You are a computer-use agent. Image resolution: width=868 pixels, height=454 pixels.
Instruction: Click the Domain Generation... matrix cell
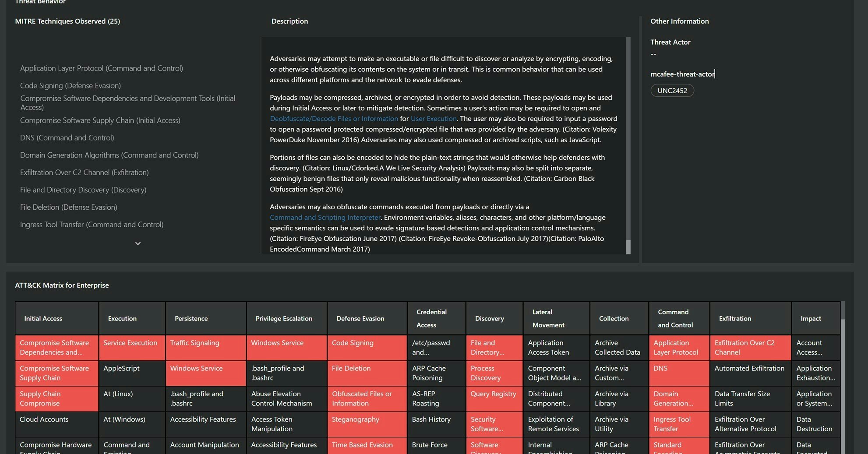click(679, 398)
